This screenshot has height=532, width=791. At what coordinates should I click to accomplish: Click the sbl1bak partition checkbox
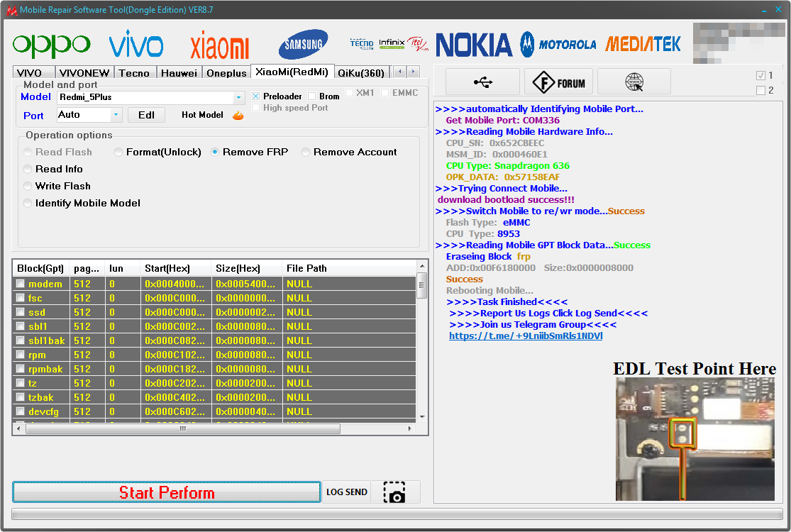(x=20, y=340)
